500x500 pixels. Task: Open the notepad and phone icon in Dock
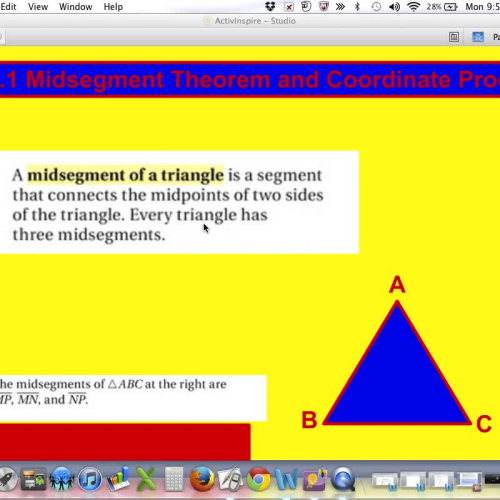tap(230, 479)
